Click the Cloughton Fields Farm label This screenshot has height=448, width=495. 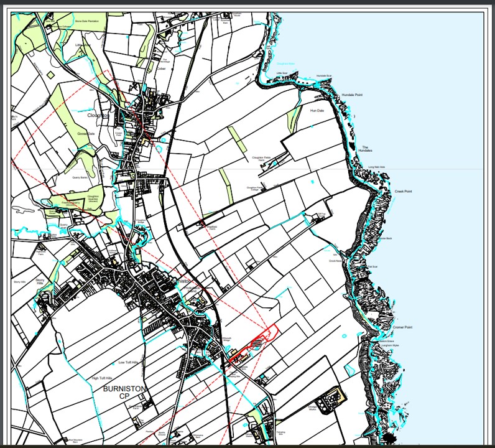[x=262, y=159]
